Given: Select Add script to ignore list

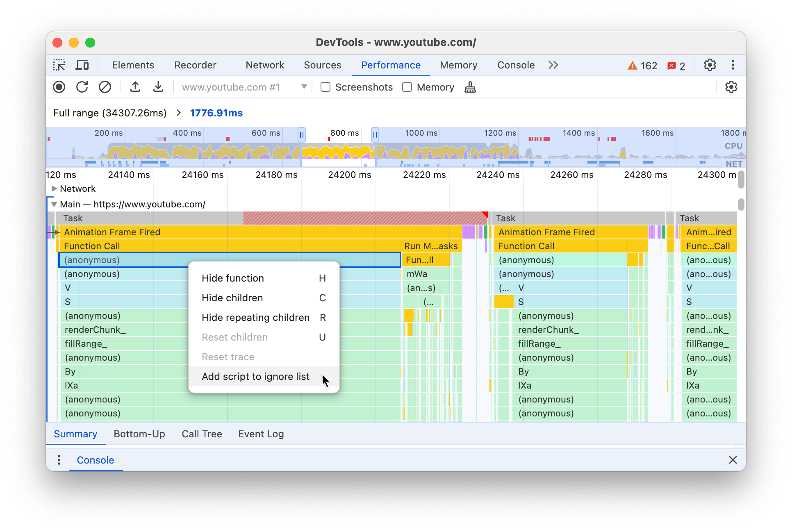Looking at the screenshot, I should [x=255, y=376].
